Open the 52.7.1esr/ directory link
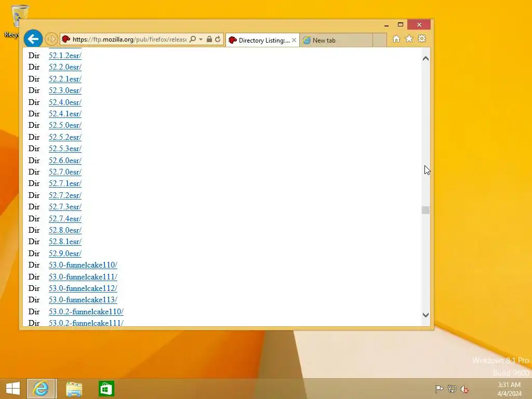Screen dimensions: 532x399 tap(65, 183)
